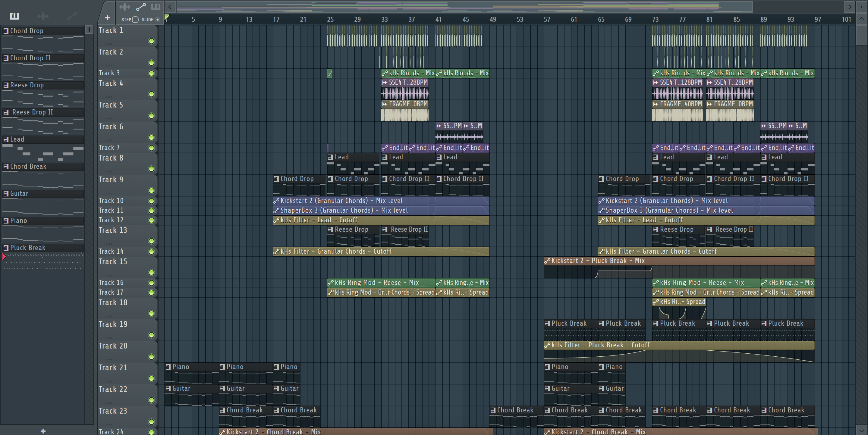Focus automation clips in playlist toolbar
This screenshot has height=435, width=868.
(141, 7)
